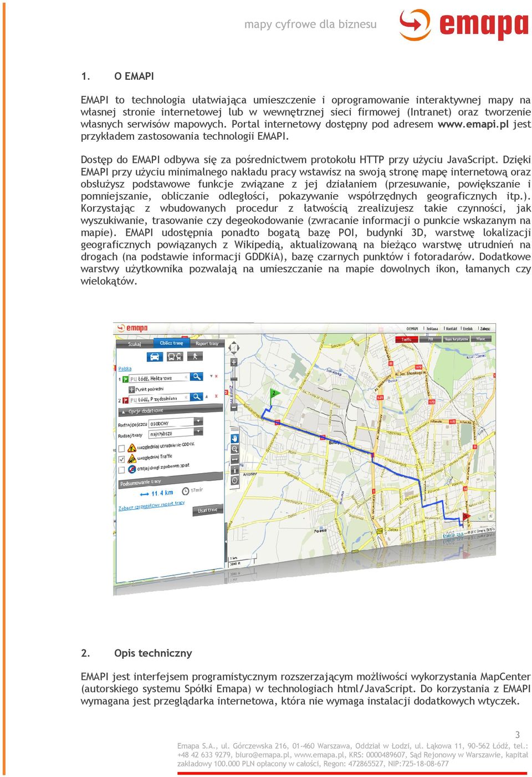Click route time '17 min' value
Viewport: 532px width, 777px height.
pos(197,490)
